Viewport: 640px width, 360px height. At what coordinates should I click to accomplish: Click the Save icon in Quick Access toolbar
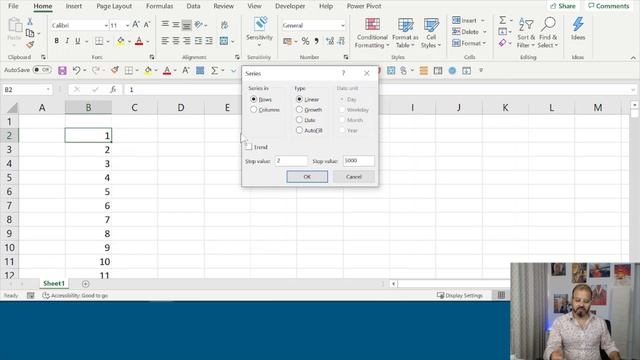click(62, 71)
